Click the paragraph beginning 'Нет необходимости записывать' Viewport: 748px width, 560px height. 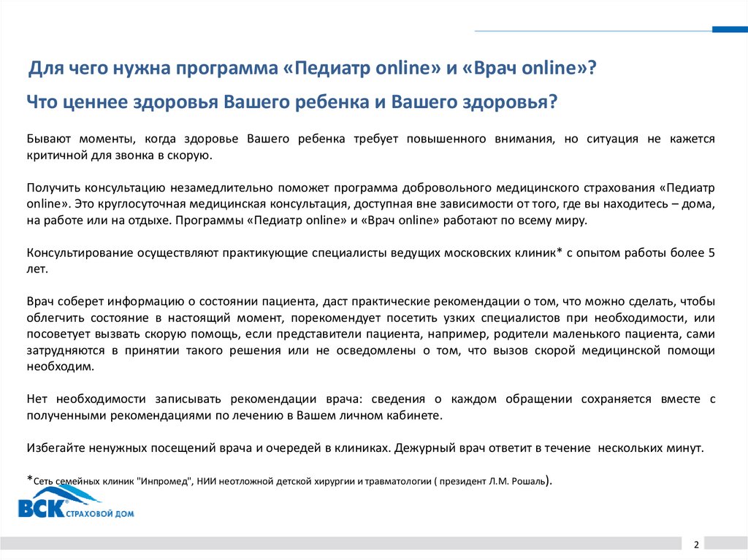tap(370, 407)
